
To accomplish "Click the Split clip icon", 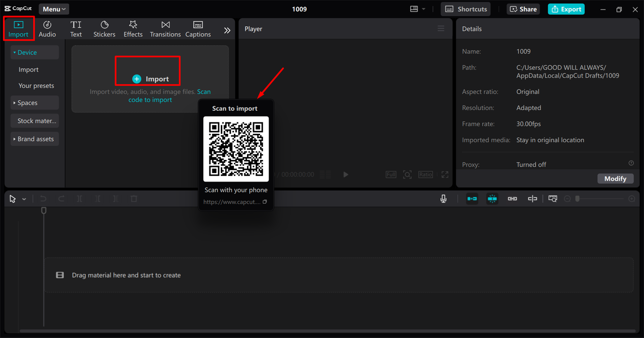I will 79,199.
